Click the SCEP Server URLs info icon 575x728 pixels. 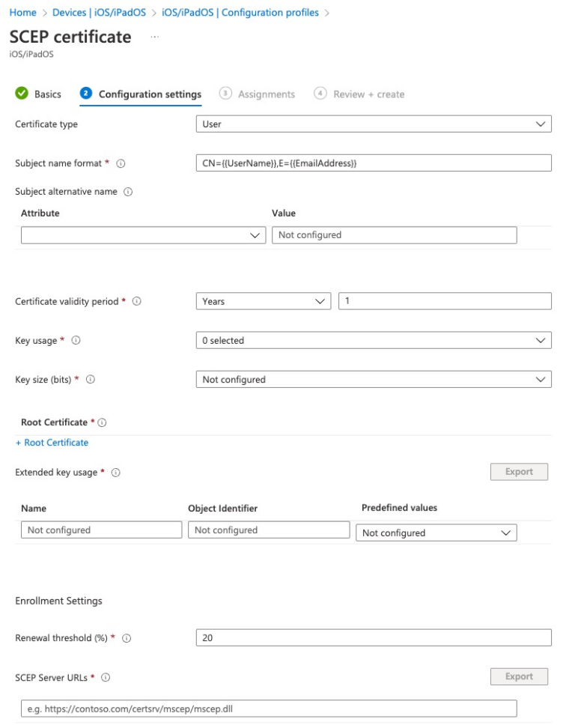[106, 678]
